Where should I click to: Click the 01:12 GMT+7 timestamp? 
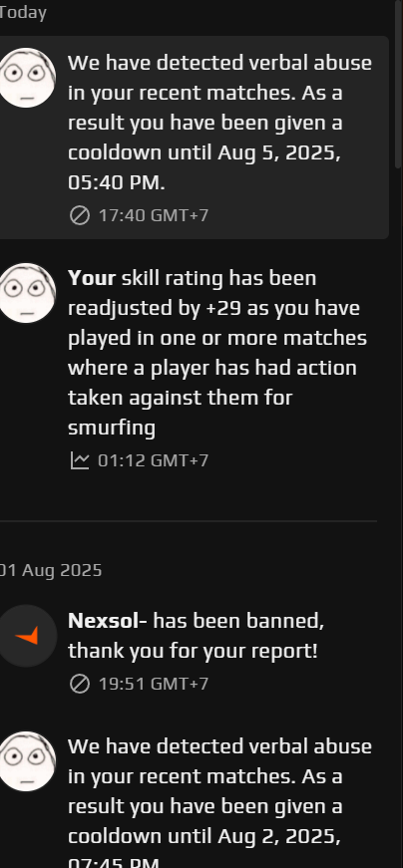(x=153, y=460)
